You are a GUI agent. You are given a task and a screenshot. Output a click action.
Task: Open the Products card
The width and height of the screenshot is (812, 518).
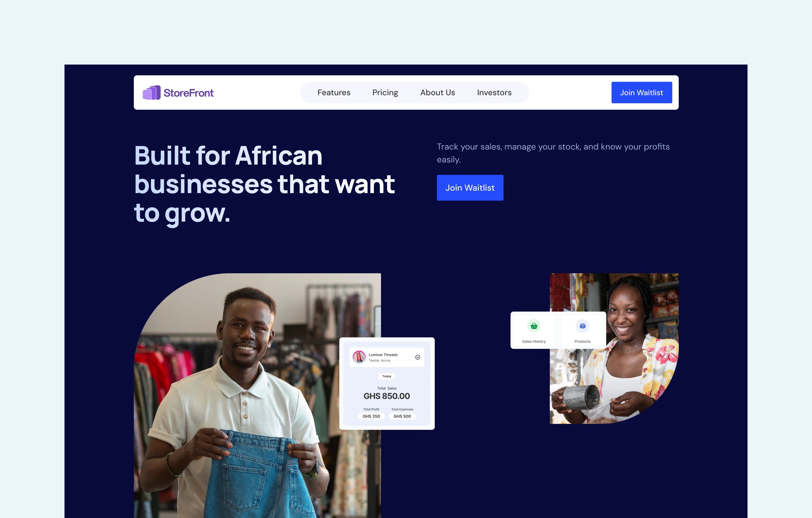click(x=583, y=331)
